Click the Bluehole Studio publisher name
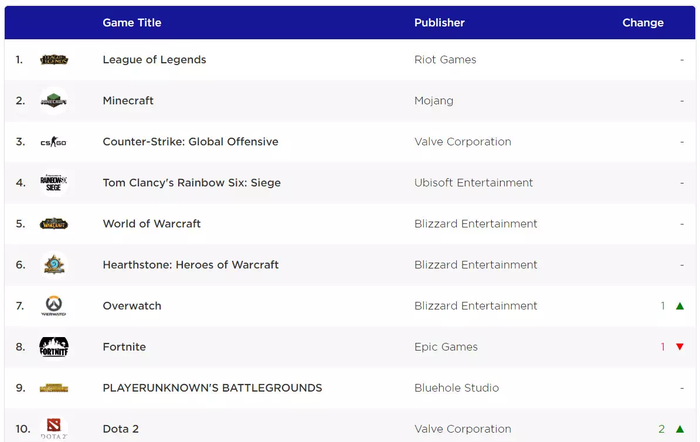This screenshot has height=442, width=700. coord(457,388)
